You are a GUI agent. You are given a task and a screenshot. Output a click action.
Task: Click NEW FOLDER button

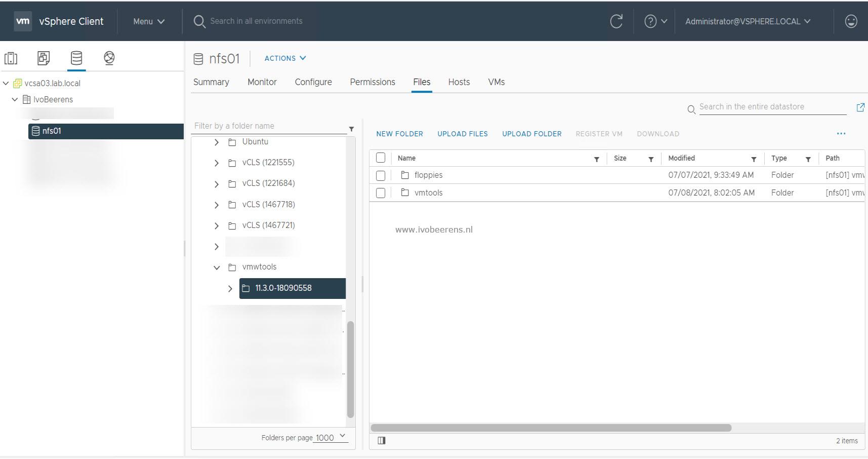pos(399,134)
